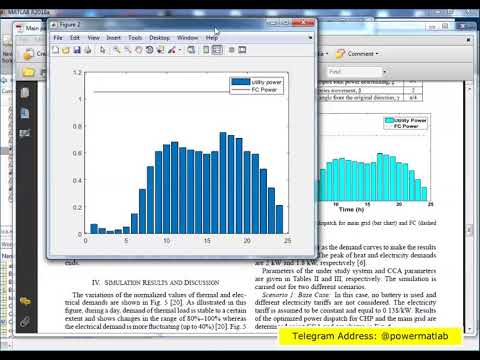Click Utility power legend swatch in Figure 2

(241, 82)
